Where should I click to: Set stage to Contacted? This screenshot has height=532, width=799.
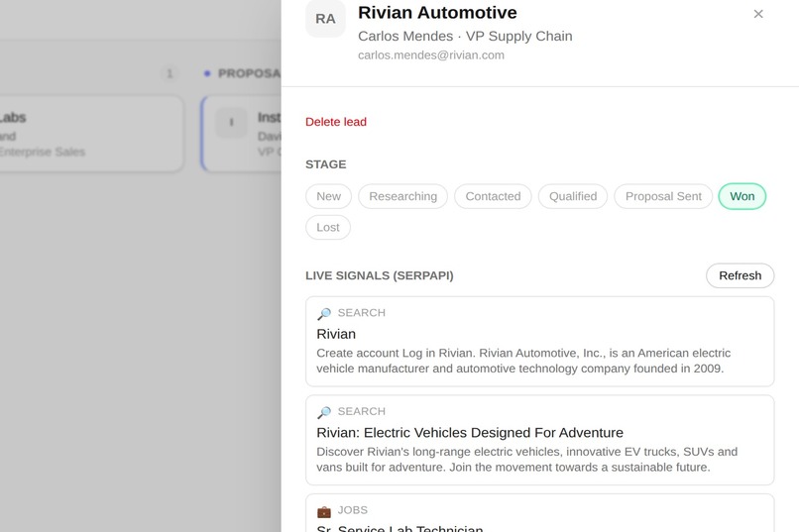493,196
